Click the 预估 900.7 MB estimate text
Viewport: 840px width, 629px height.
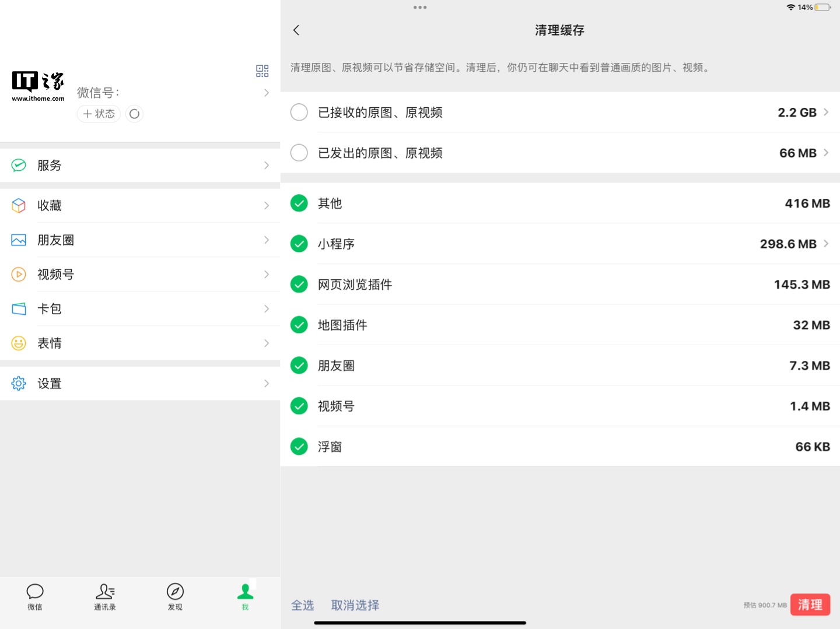pyautogui.click(x=765, y=605)
